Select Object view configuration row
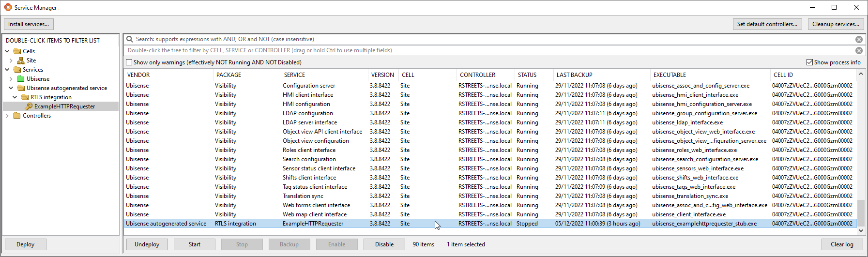 490,141
